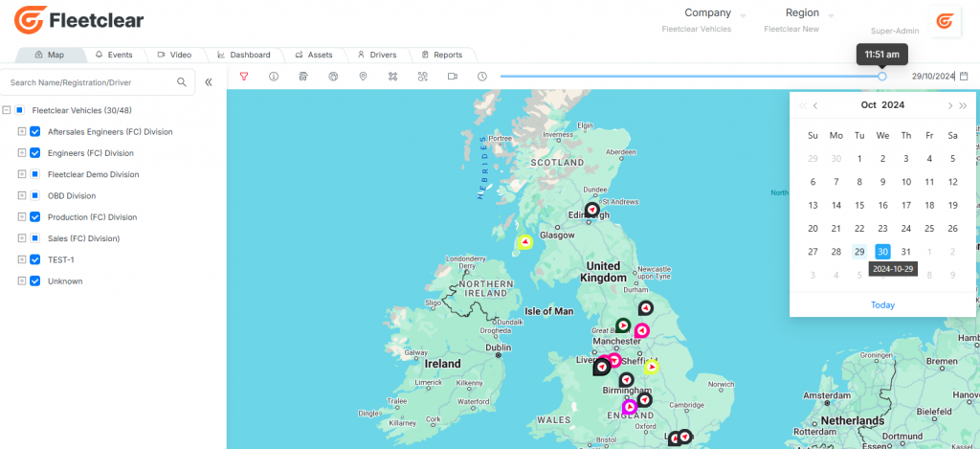Select the Map tab
Viewport: 980px width, 449px height.
coord(50,55)
